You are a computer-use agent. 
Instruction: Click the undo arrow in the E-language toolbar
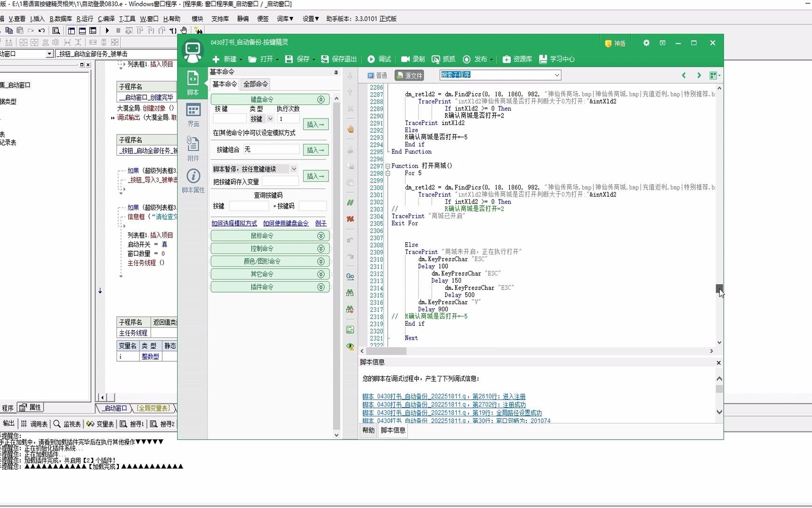click(x=41, y=31)
